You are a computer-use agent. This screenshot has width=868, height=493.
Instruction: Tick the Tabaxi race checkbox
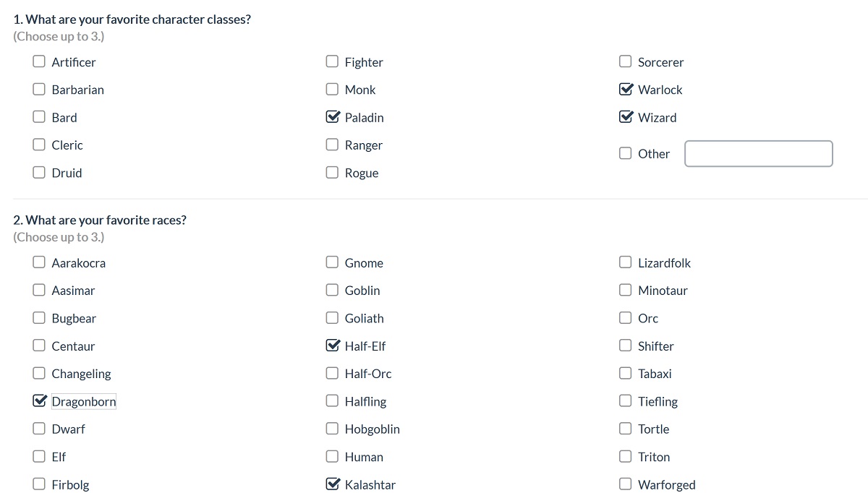point(626,373)
